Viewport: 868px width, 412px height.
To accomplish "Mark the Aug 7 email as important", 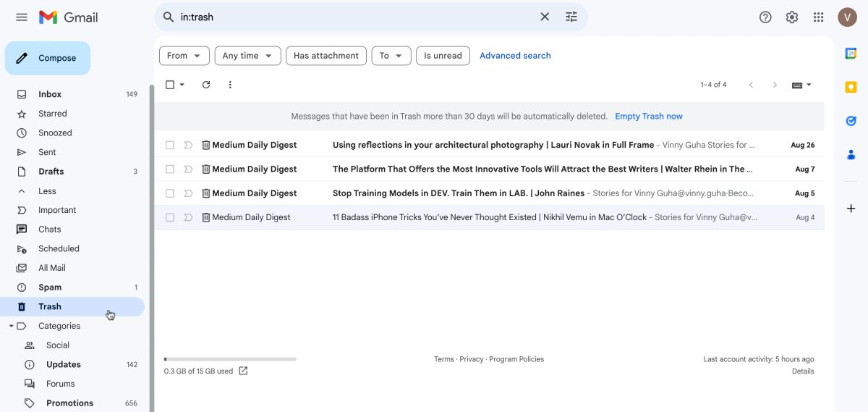I will [188, 169].
